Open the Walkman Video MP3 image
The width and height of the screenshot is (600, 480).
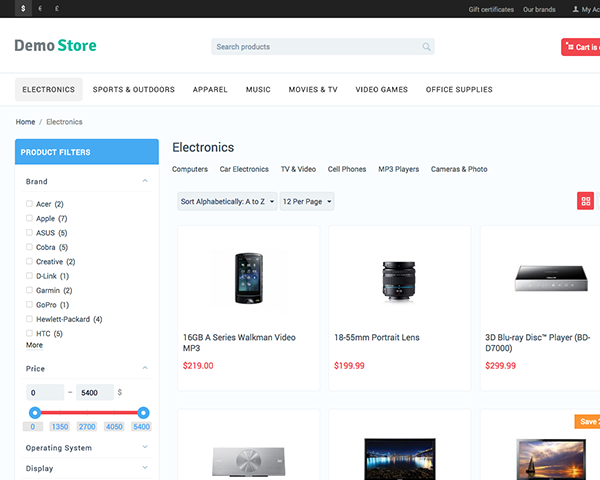click(x=249, y=278)
